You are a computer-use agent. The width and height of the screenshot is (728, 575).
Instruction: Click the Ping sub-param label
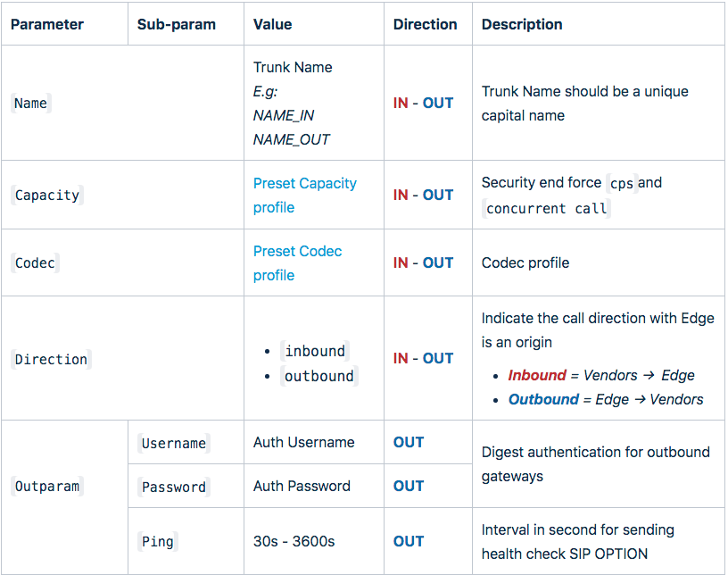(157, 541)
